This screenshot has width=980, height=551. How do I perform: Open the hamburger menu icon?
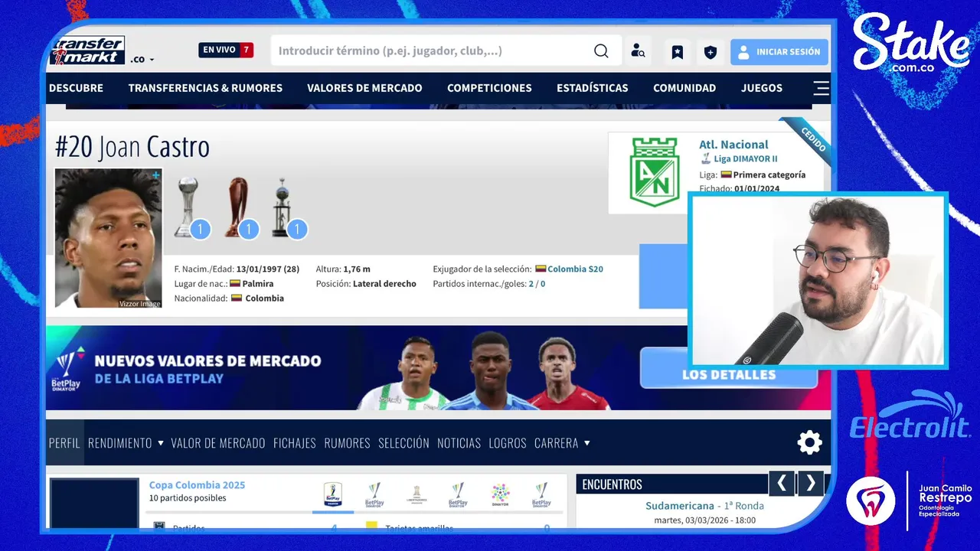[x=821, y=88]
